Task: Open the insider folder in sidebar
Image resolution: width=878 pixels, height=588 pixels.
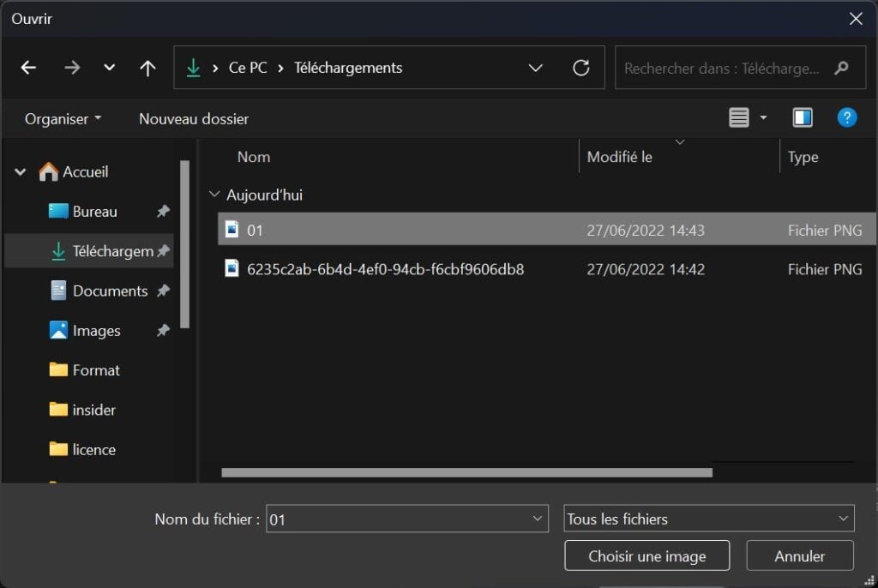Action: [x=94, y=410]
